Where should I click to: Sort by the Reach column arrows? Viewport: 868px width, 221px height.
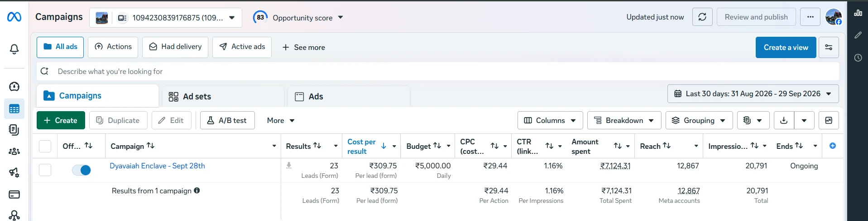pos(667,146)
